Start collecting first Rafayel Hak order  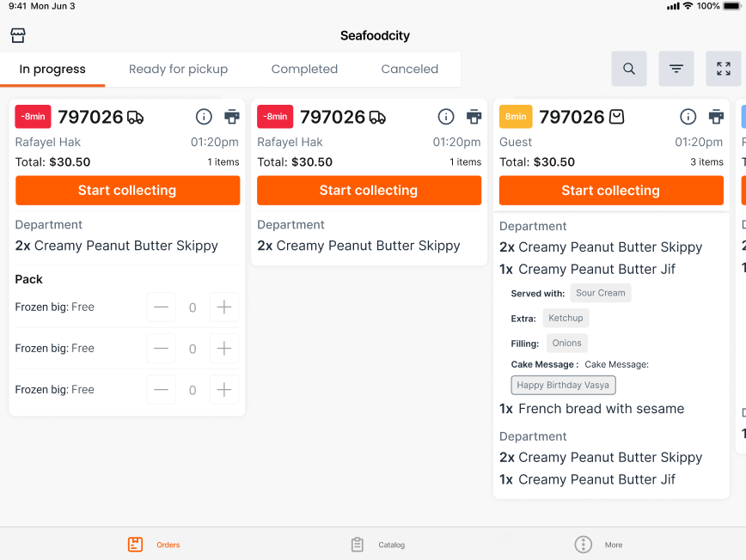(x=127, y=191)
